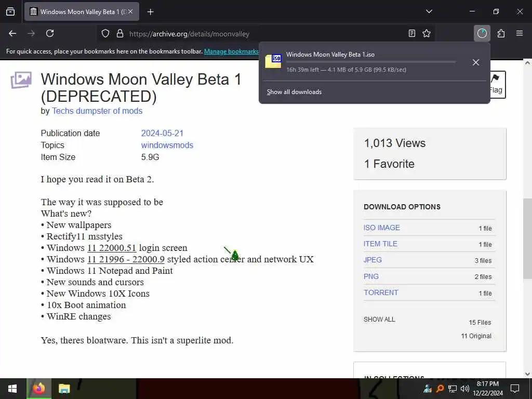Show site security padlock info
Viewport: 532px width, 399px height.
pyautogui.click(x=120, y=34)
